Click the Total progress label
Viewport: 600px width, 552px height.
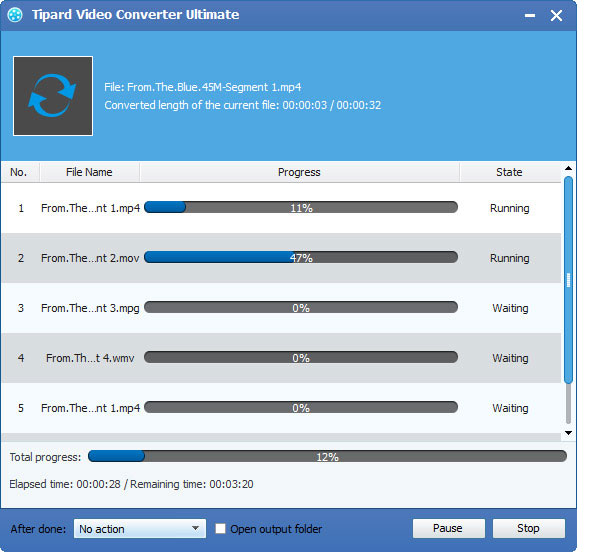[x=45, y=457]
